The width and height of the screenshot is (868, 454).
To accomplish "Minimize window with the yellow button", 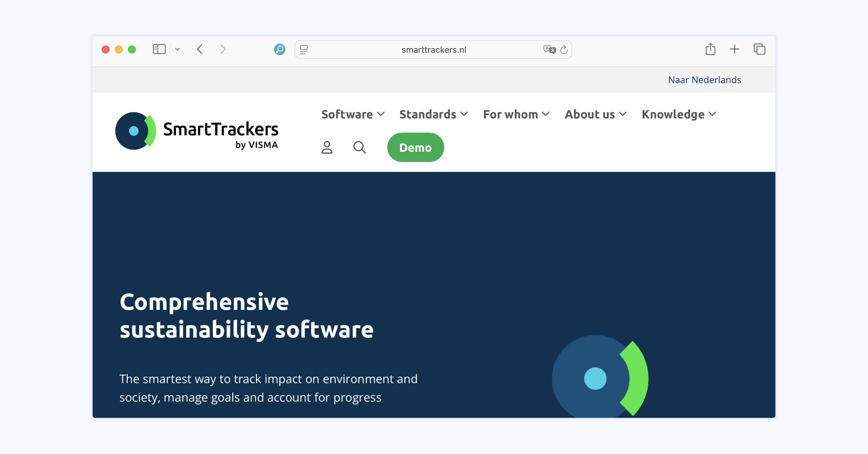I will (x=119, y=50).
